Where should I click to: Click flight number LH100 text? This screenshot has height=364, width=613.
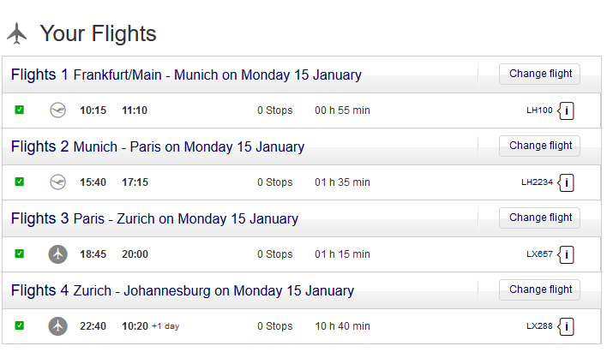point(539,110)
